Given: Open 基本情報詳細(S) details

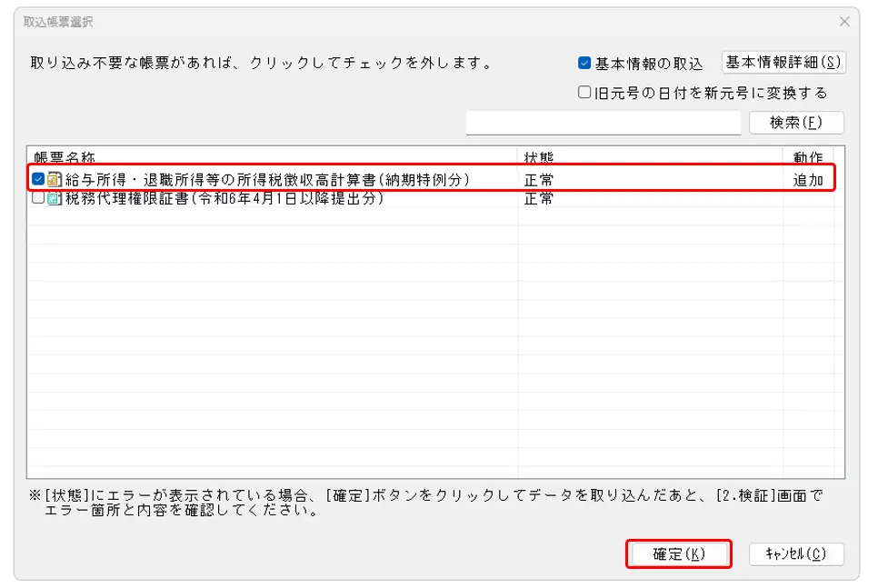Looking at the screenshot, I should (784, 63).
